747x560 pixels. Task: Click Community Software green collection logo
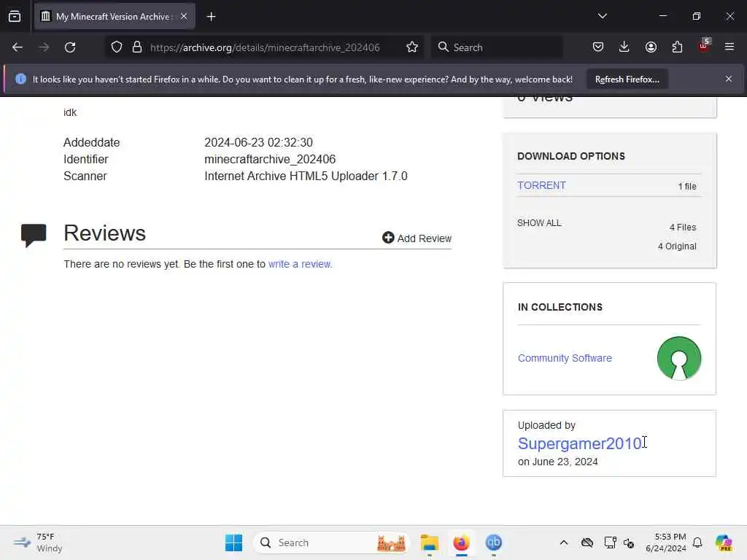(x=679, y=358)
